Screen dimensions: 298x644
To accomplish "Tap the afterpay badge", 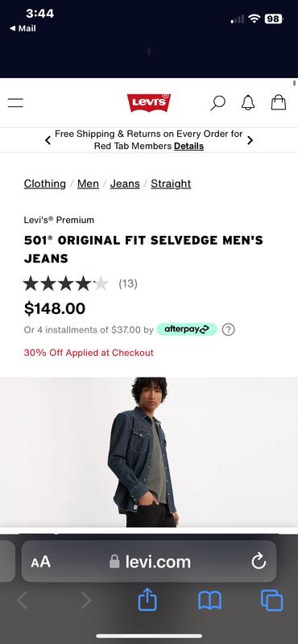I will 187,329.
